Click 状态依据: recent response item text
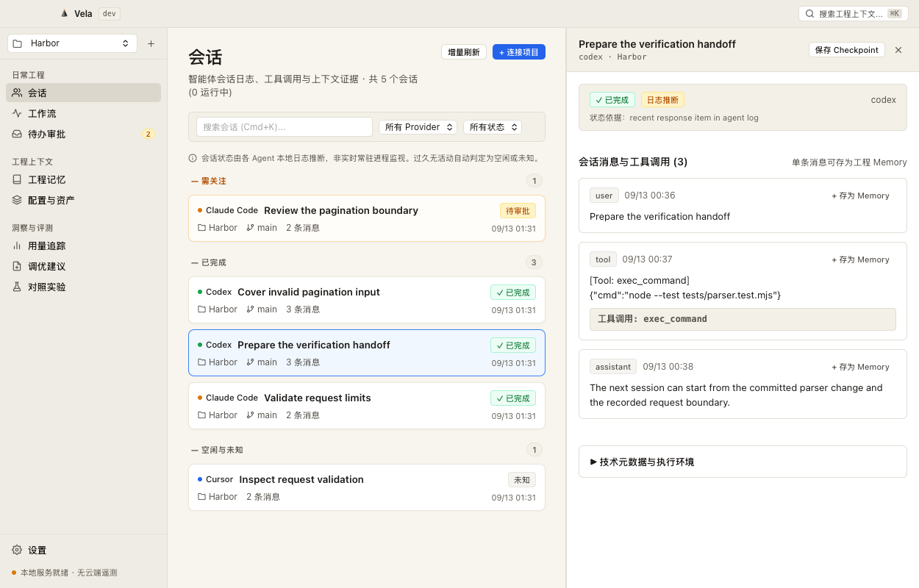 pyautogui.click(x=674, y=118)
